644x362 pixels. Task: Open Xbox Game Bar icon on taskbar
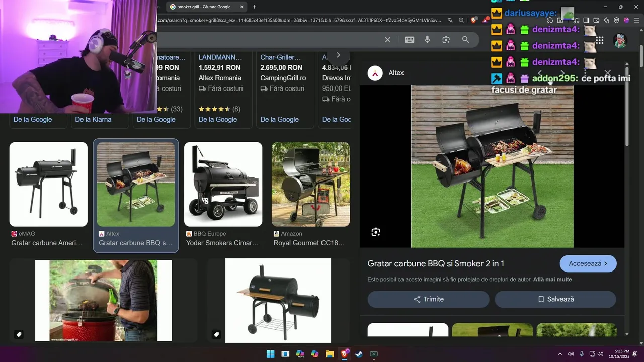pos(374,354)
